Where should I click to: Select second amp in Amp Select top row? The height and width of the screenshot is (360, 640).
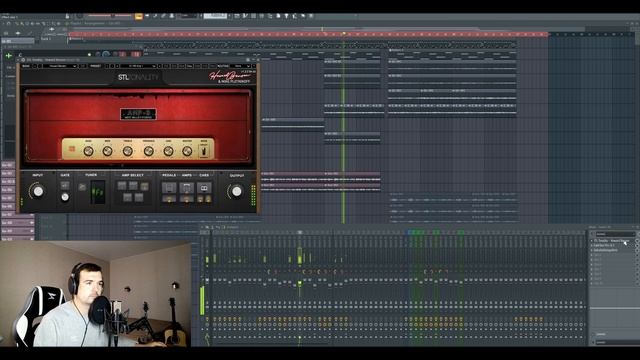click(x=133, y=186)
